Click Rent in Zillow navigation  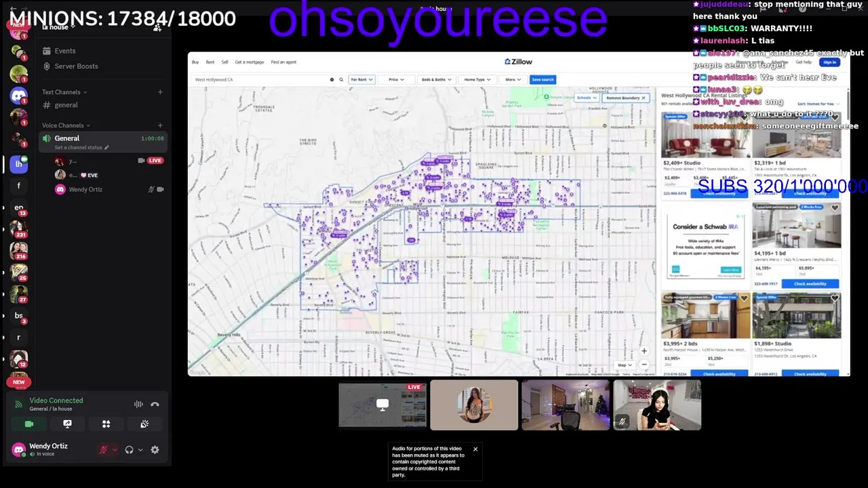[210, 62]
